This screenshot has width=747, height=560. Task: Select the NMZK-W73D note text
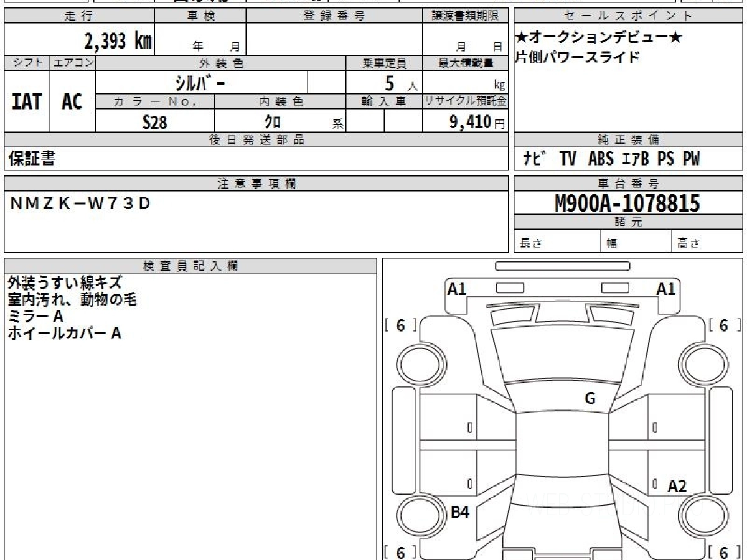(80, 203)
